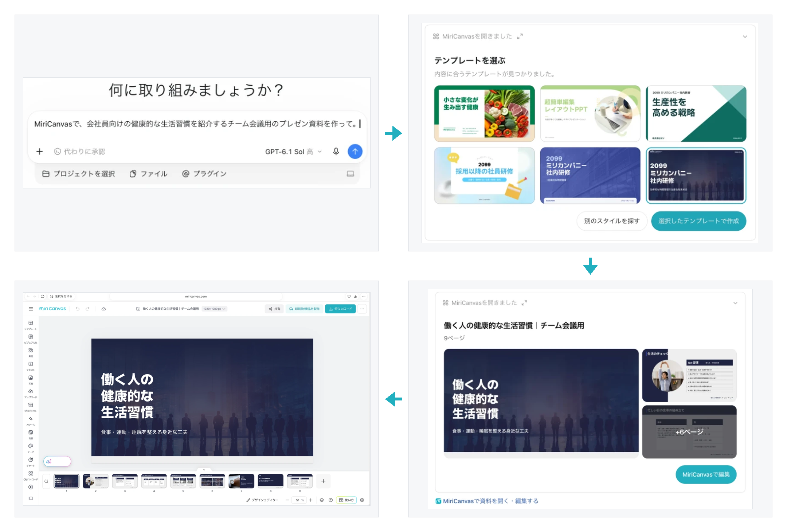Open the チャート chart sidebar panel
This screenshot has width=787, height=532.
(x=31, y=462)
